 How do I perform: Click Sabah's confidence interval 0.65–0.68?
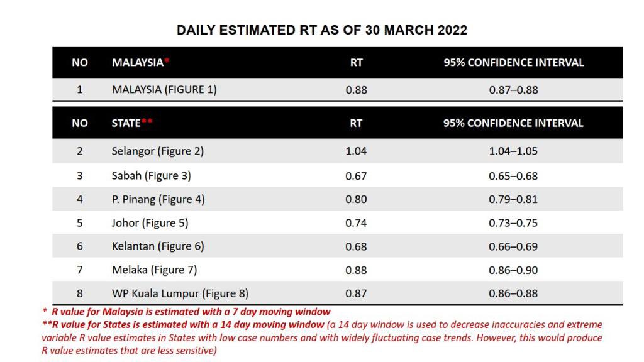pyautogui.click(x=513, y=176)
